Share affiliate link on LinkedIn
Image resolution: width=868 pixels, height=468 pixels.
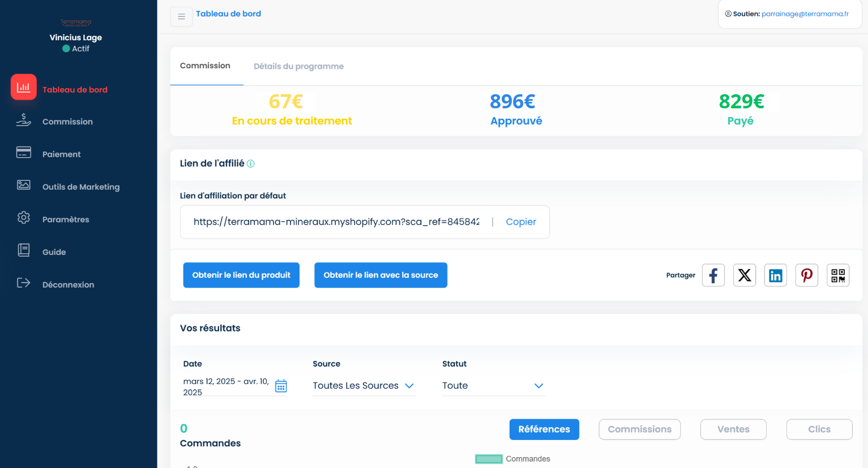pyautogui.click(x=775, y=275)
